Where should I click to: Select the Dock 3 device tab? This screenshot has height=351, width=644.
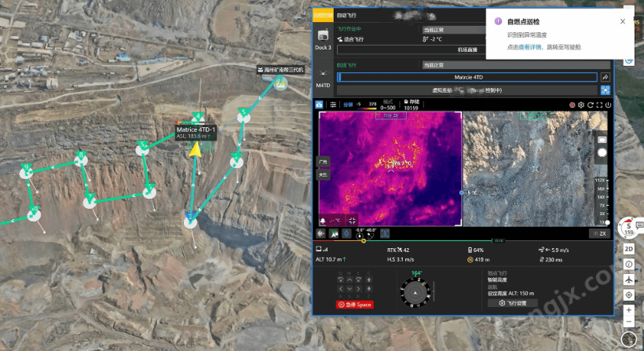tap(324, 41)
